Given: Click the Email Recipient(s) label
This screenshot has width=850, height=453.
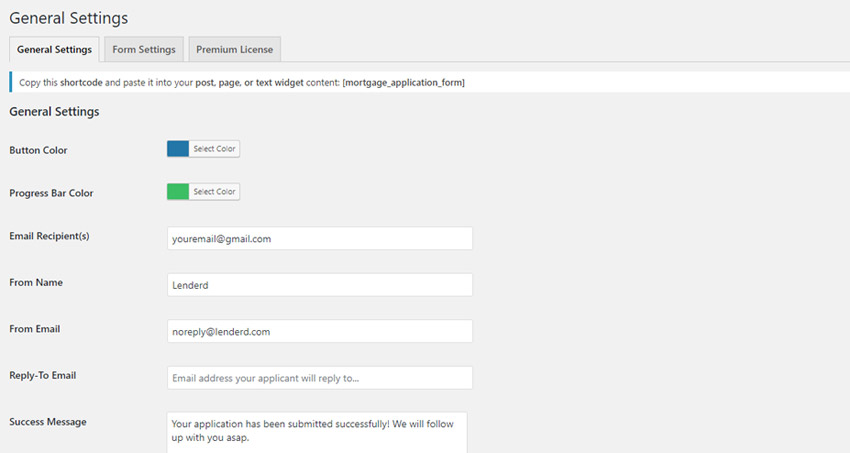Looking at the screenshot, I should point(49,236).
